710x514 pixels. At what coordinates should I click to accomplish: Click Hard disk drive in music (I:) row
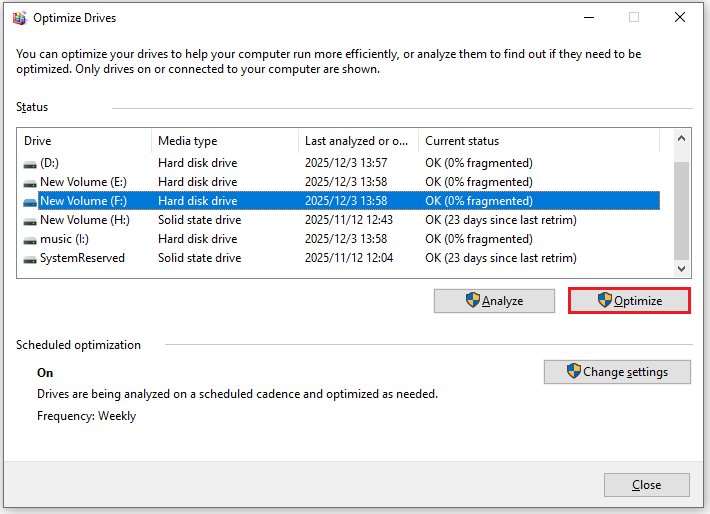pos(197,239)
